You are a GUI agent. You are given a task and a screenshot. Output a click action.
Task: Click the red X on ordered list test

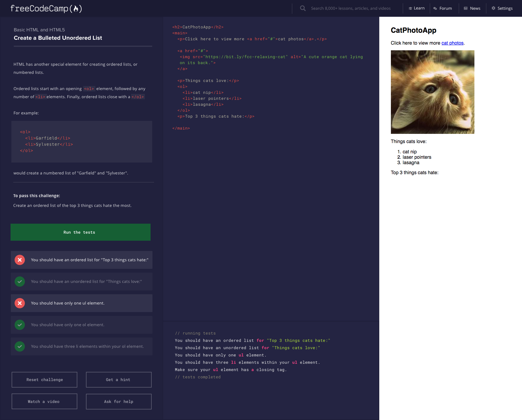pyautogui.click(x=20, y=260)
